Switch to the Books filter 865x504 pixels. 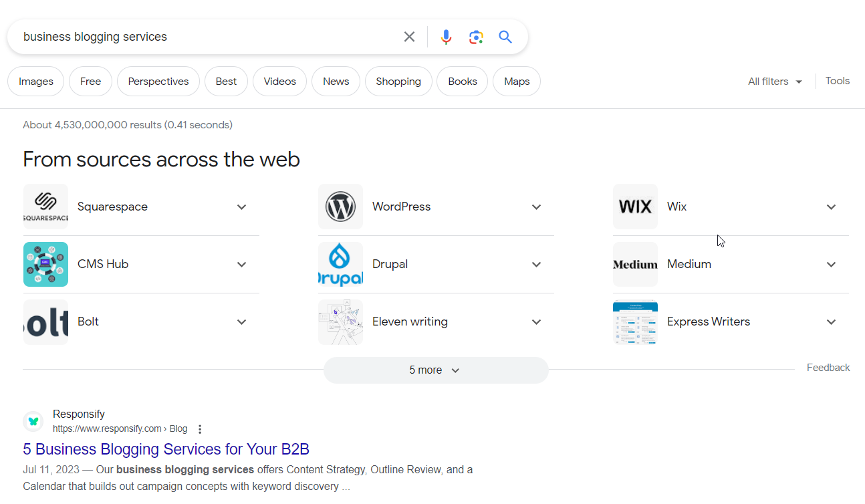[x=463, y=82]
